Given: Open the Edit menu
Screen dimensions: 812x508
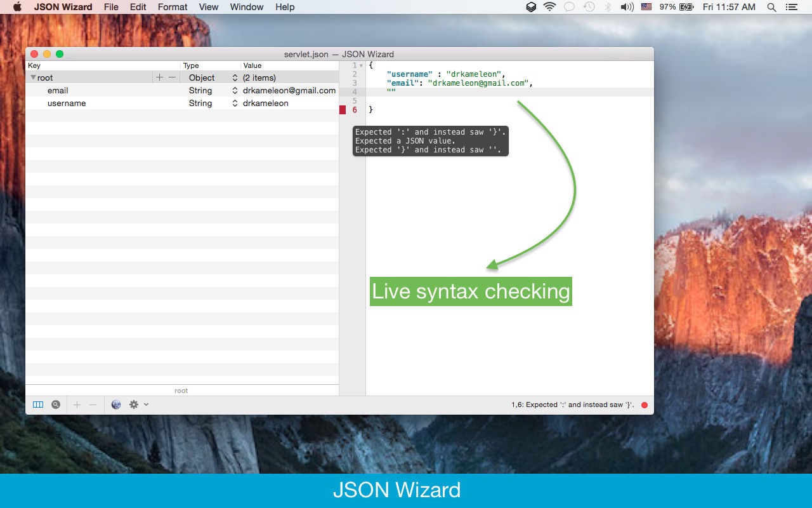Looking at the screenshot, I should [138, 7].
